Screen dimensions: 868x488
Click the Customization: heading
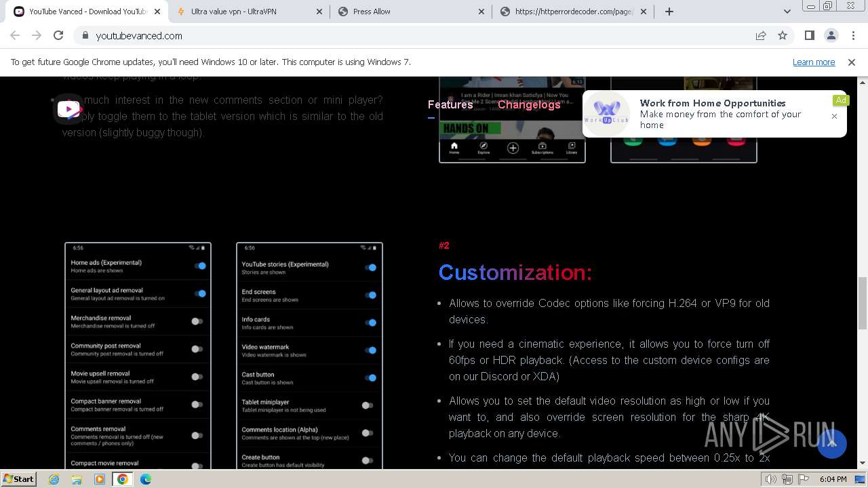click(515, 272)
